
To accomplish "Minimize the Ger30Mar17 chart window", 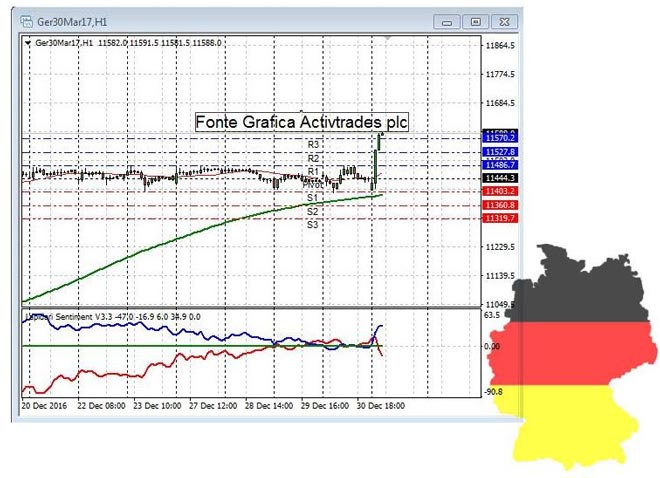I will tap(450, 20).
